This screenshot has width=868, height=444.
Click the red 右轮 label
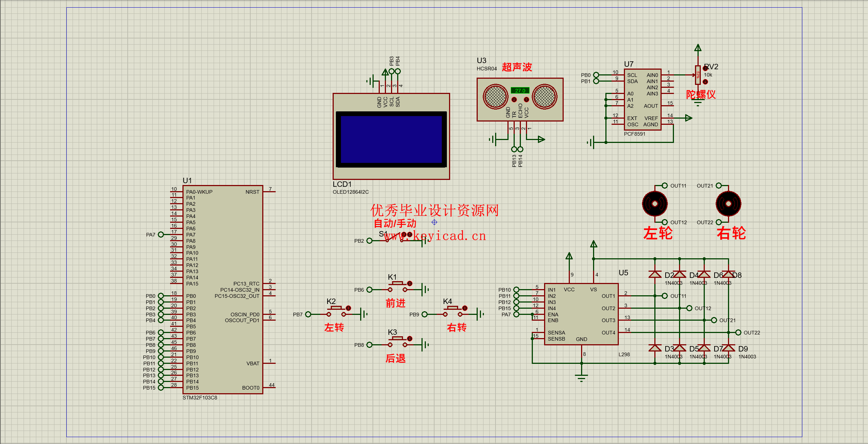click(x=731, y=233)
